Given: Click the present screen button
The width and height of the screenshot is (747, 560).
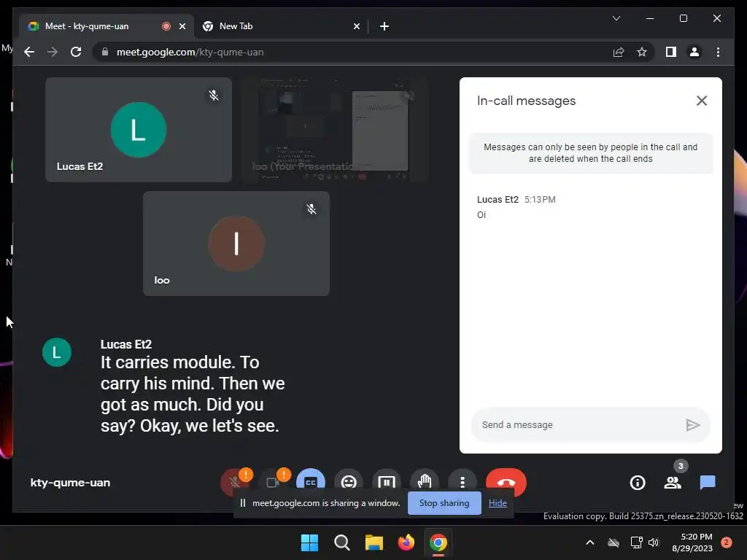Looking at the screenshot, I should (x=387, y=481).
